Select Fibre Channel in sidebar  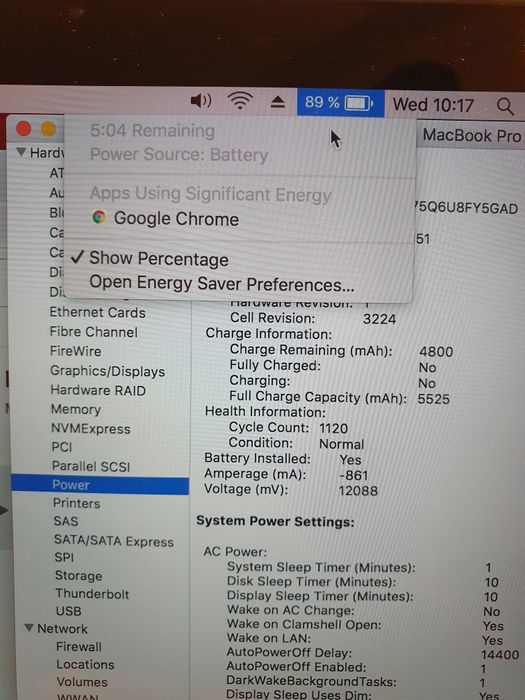pos(93,332)
